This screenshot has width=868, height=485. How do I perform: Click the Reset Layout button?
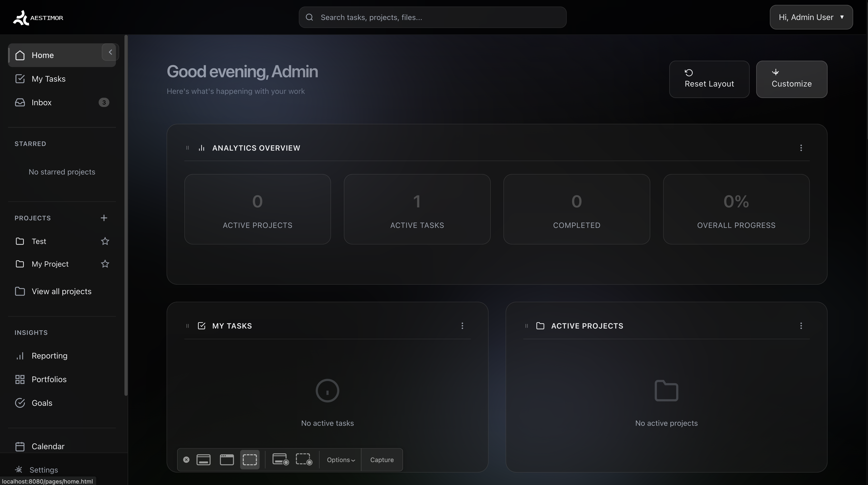tap(709, 79)
